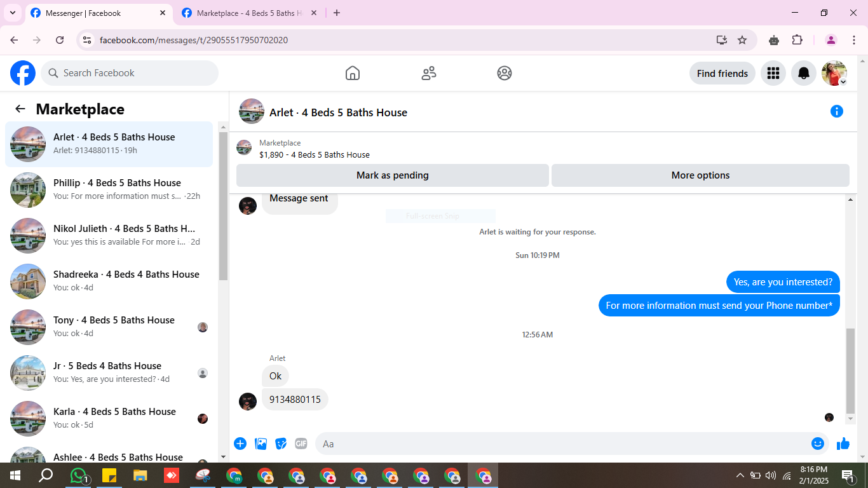This screenshot has width=868, height=488.
Task: Open File Explorer from the taskbar
Action: (140, 475)
